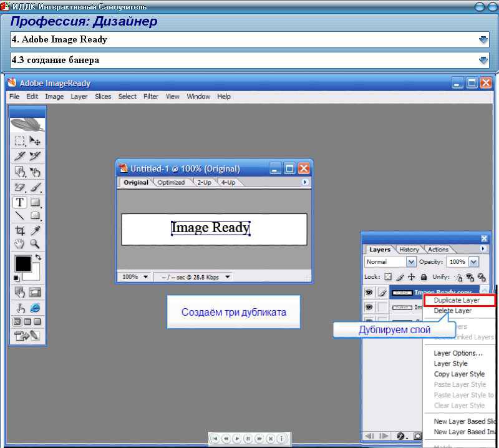
Task: Expand the '4. Adobe Image Ready' chapter dropdown
Action: coord(483,40)
